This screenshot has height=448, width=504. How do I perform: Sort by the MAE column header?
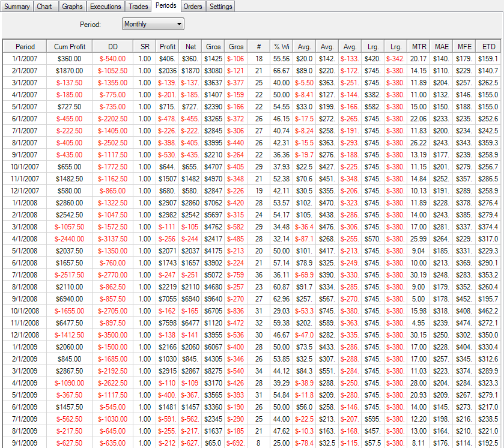click(x=442, y=47)
